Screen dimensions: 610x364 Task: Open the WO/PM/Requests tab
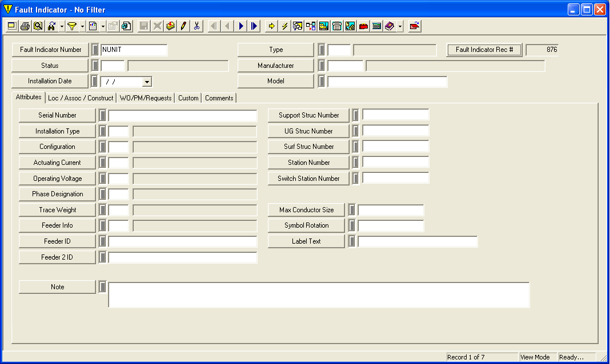tap(146, 98)
